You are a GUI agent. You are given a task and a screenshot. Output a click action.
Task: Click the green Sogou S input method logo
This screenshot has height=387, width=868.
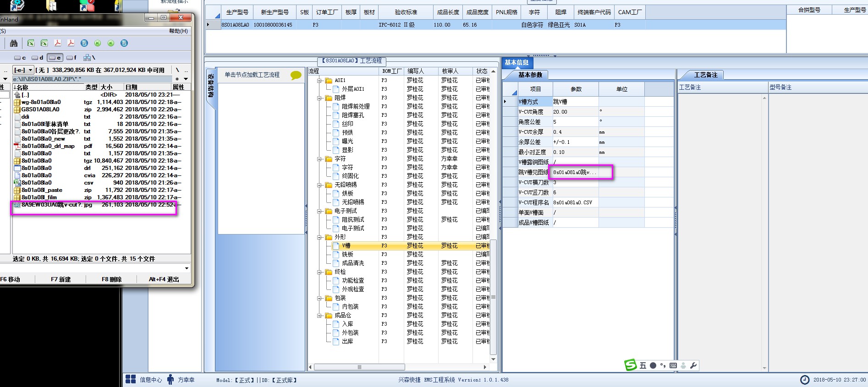pyautogui.click(x=631, y=365)
